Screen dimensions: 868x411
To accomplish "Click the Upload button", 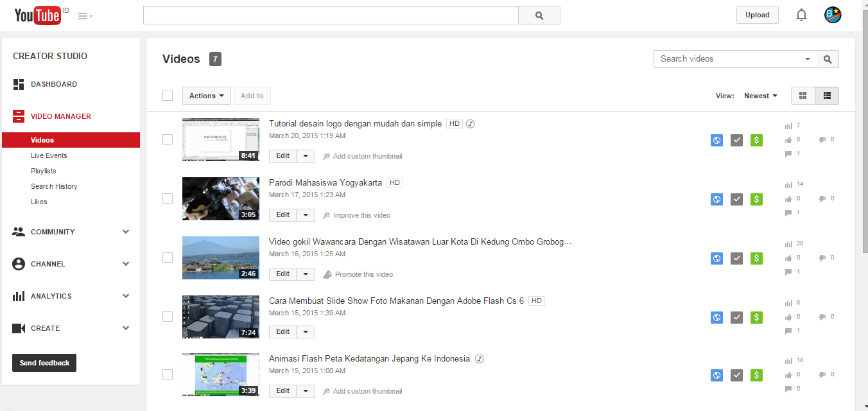I will [x=757, y=14].
